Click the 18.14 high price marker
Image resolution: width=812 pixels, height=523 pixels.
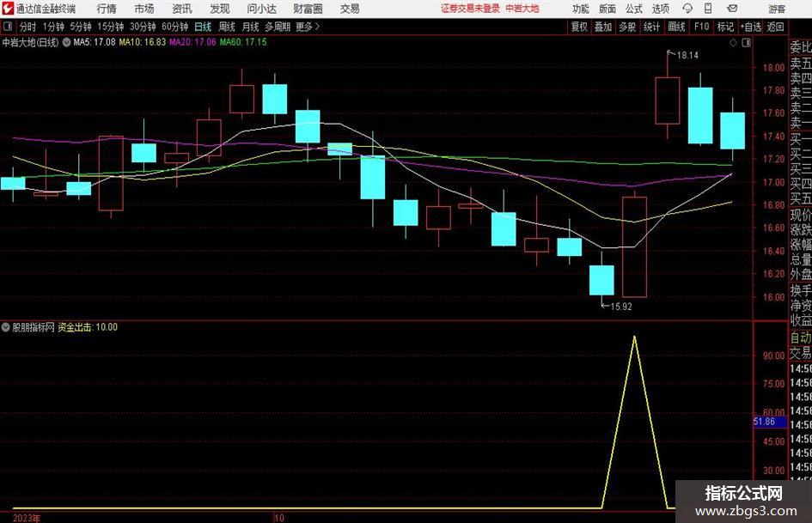[687, 56]
